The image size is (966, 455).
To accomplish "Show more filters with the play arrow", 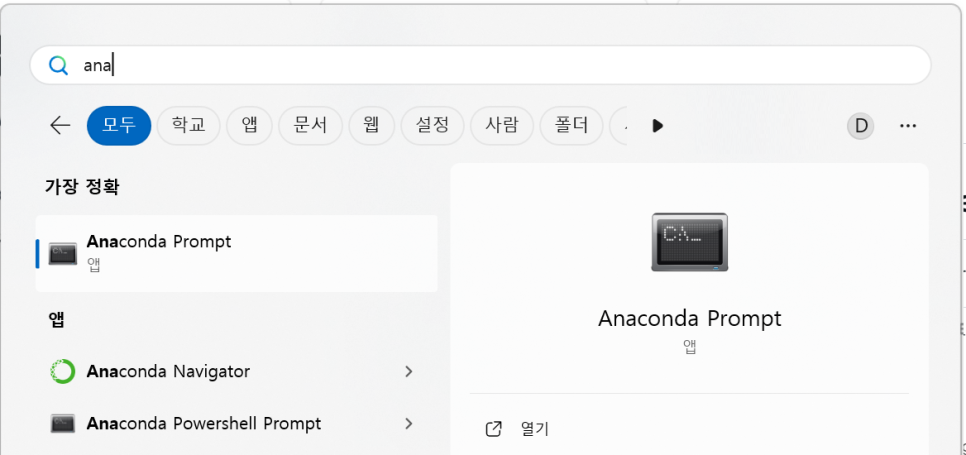I will click(657, 126).
